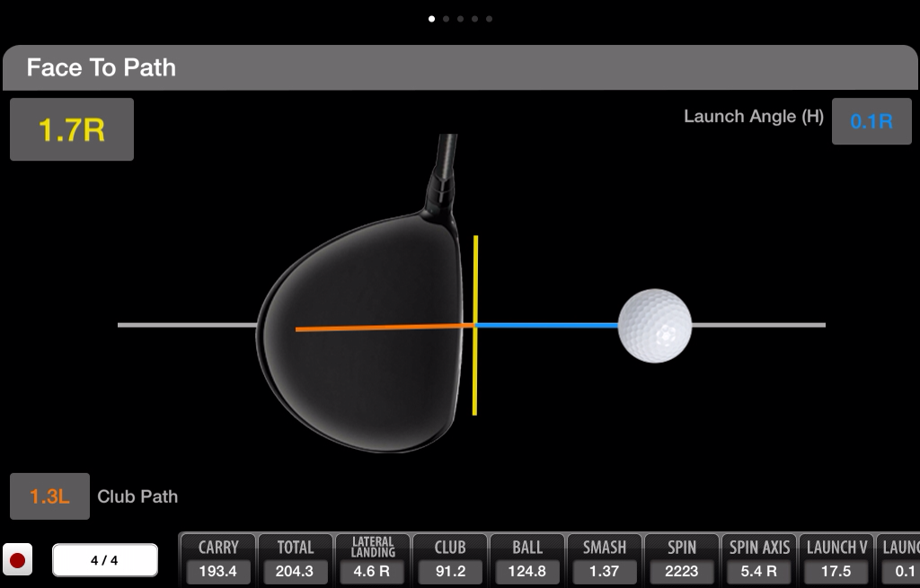Select the SMASH factor tile
Screen dimensions: 920x588
click(605, 560)
